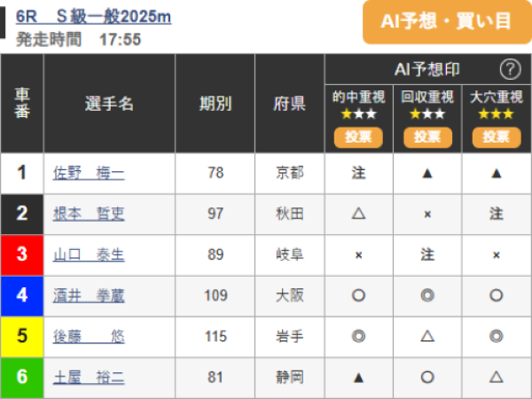Click car number 1 white cell
Screen dimensions: 532x399
[x=22, y=173]
